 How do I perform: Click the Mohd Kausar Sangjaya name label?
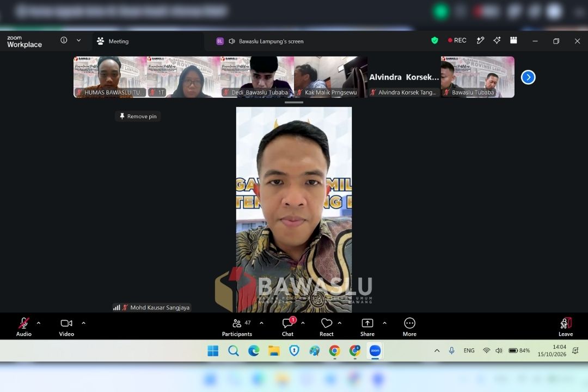(160, 308)
